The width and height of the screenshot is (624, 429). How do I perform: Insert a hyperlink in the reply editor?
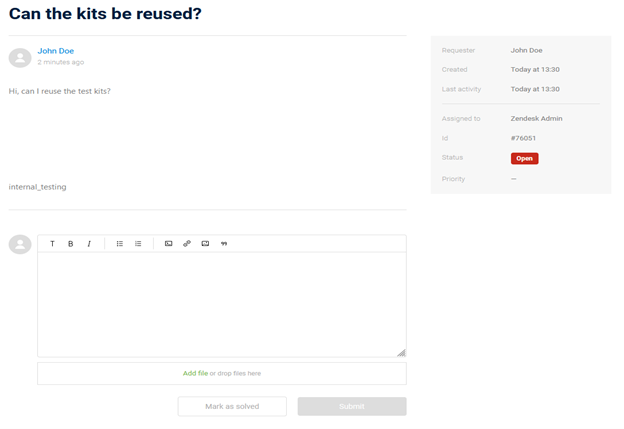pyautogui.click(x=187, y=244)
